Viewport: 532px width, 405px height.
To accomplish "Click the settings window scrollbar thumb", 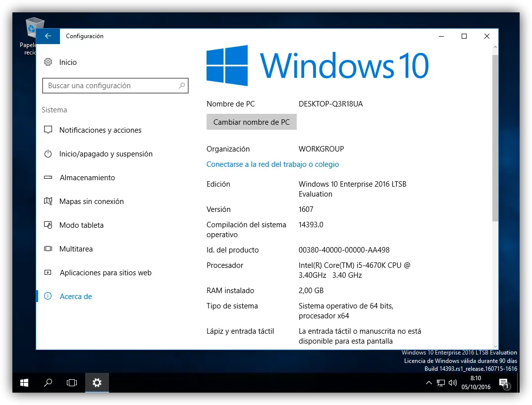I will pos(495,137).
